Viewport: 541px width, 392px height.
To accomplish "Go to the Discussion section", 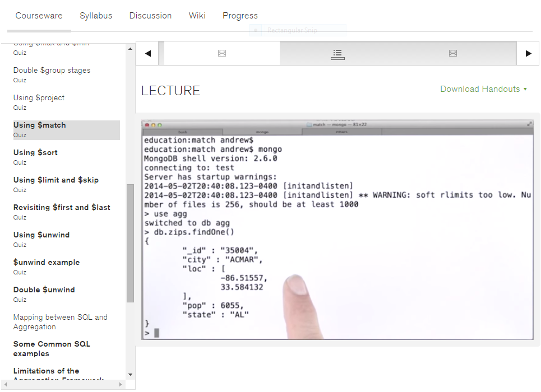I will [150, 16].
